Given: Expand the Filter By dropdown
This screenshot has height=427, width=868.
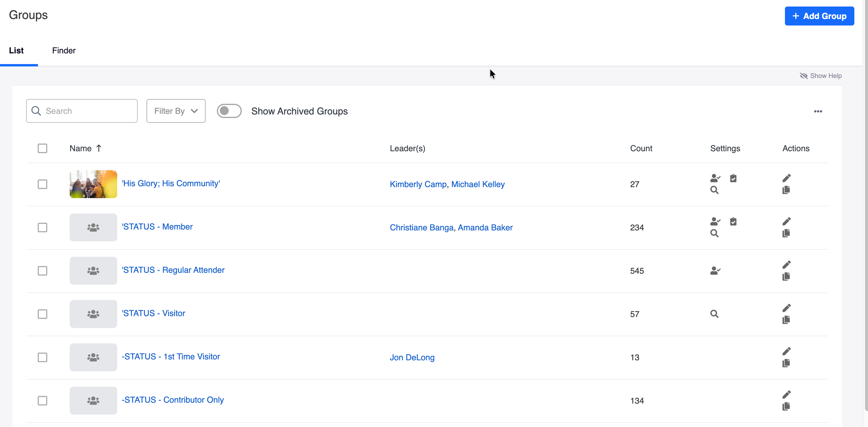Looking at the screenshot, I should click(x=176, y=111).
